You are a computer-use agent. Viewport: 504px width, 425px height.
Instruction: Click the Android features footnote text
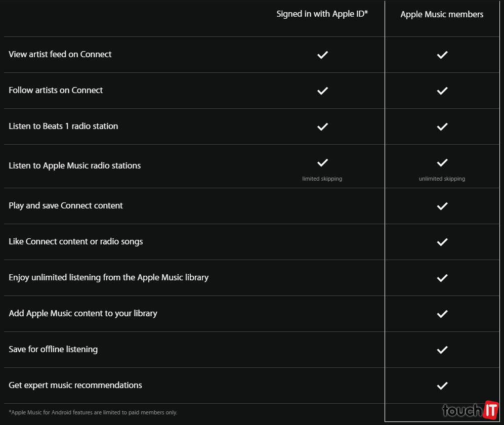(x=93, y=412)
